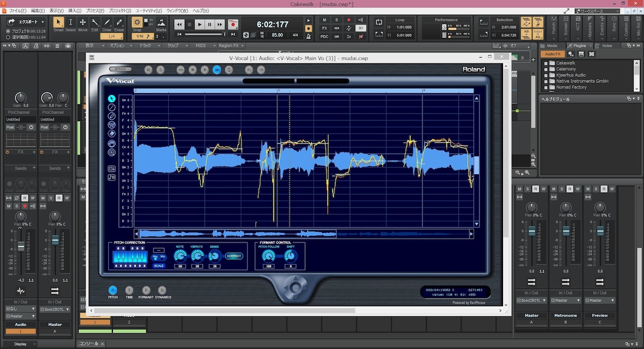644x349 pixels.
Task: Click V-Vocal redo button
Action: pyautogui.click(x=261, y=70)
